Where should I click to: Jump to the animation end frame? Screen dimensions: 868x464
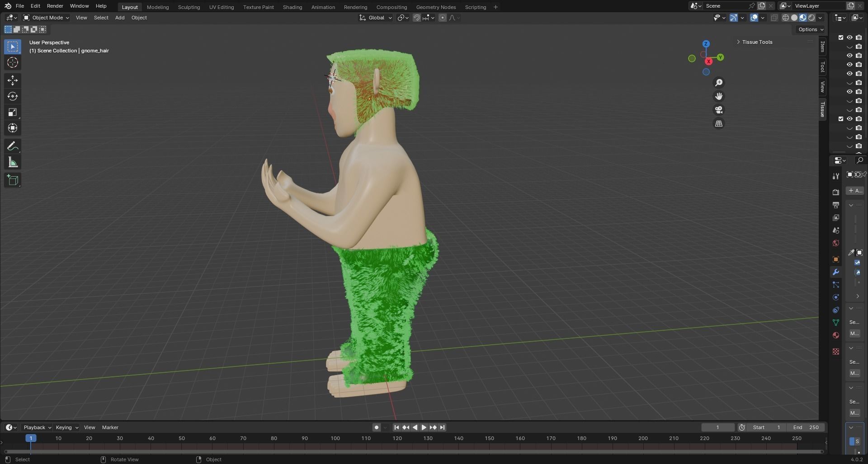[x=442, y=427]
